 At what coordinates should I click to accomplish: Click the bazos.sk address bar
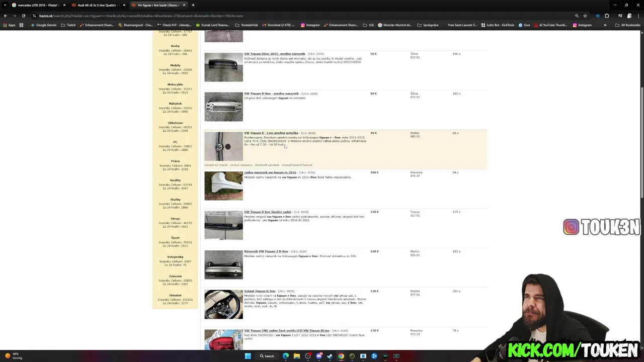tap(302, 16)
